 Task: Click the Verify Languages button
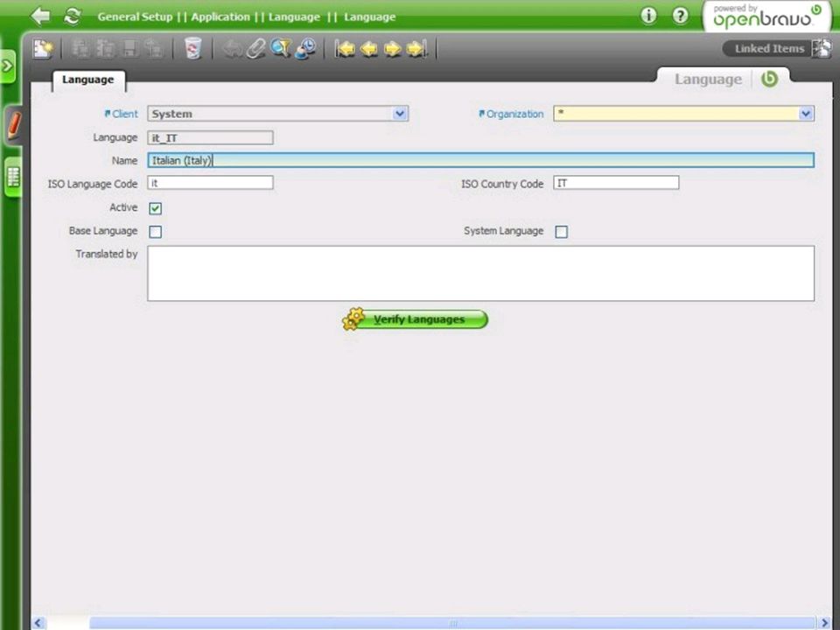click(x=416, y=319)
